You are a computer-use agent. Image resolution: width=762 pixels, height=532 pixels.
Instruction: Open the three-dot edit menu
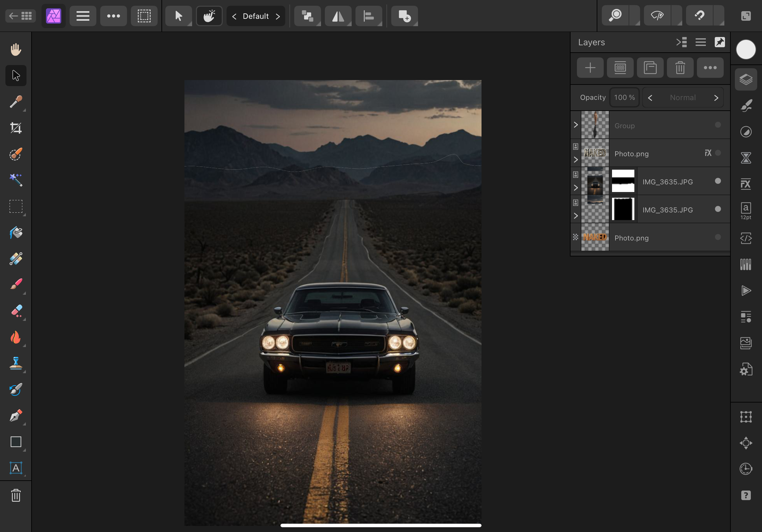tap(114, 16)
